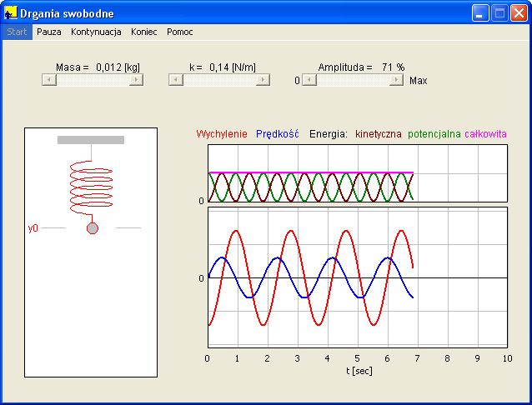Click the k spring constant slider track
Viewport: 532px width, 405px height.
tap(219, 80)
